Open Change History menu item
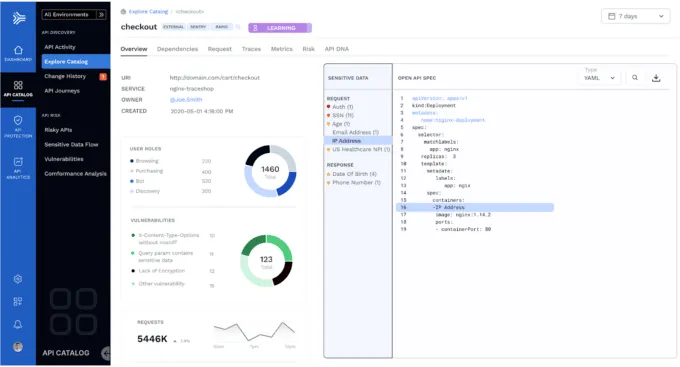Viewport: 680px width, 367px height. point(65,76)
